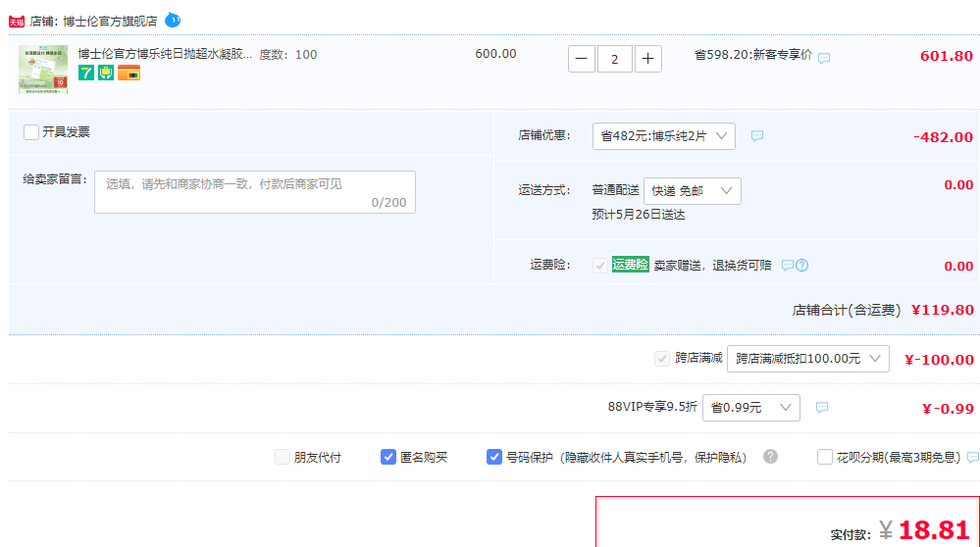Click the 给卖家留言 message text box

(255, 192)
